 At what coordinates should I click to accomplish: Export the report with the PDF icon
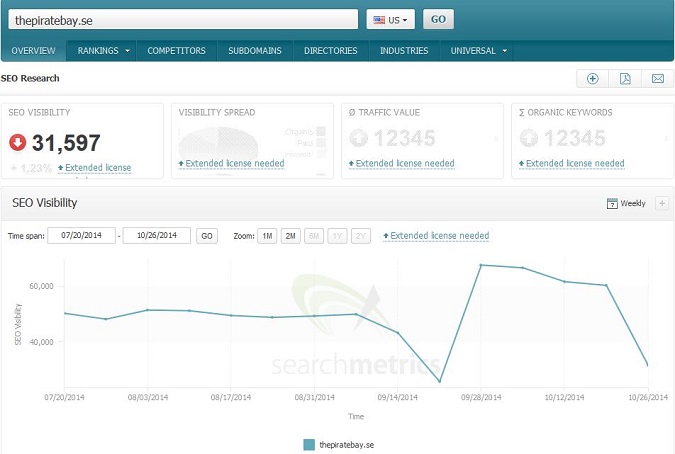point(625,79)
